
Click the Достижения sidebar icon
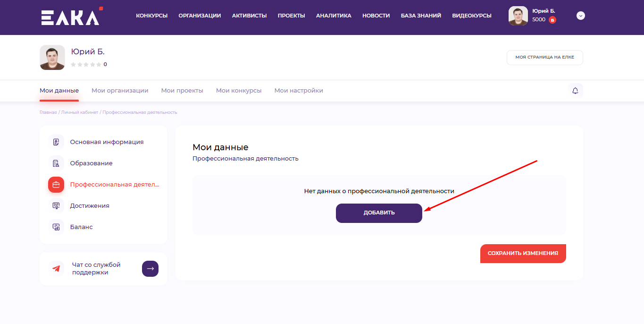56,206
